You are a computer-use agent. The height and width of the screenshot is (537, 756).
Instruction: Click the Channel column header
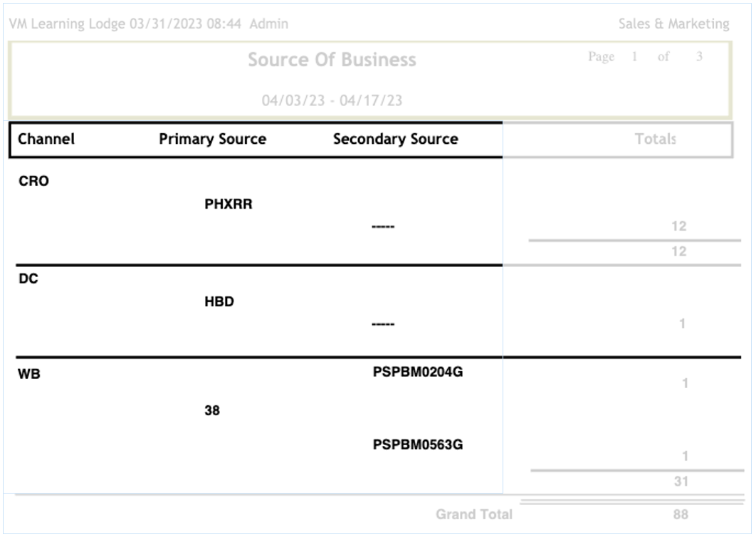tap(46, 140)
